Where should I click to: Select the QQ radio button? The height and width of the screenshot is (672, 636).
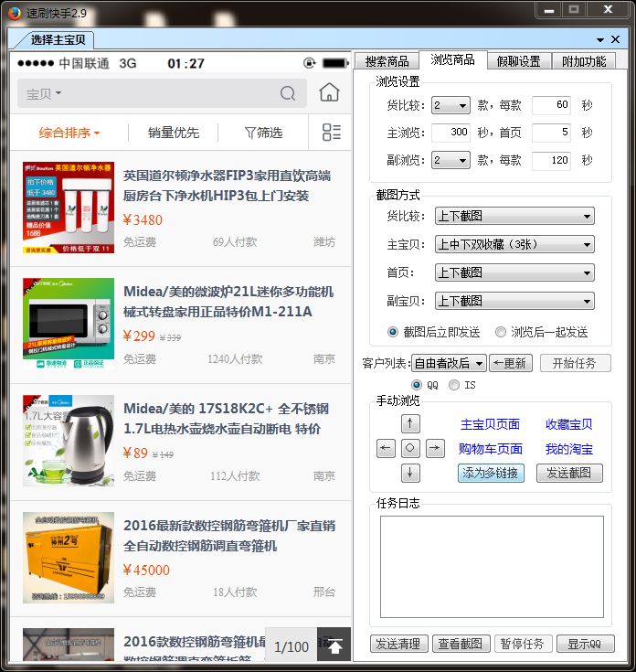(417, 385)
